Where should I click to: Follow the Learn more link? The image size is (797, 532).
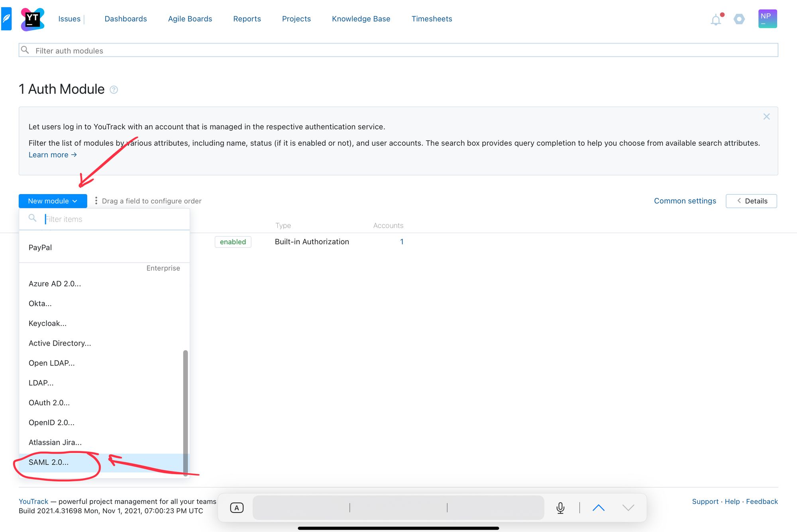click(x=53, y=155)
